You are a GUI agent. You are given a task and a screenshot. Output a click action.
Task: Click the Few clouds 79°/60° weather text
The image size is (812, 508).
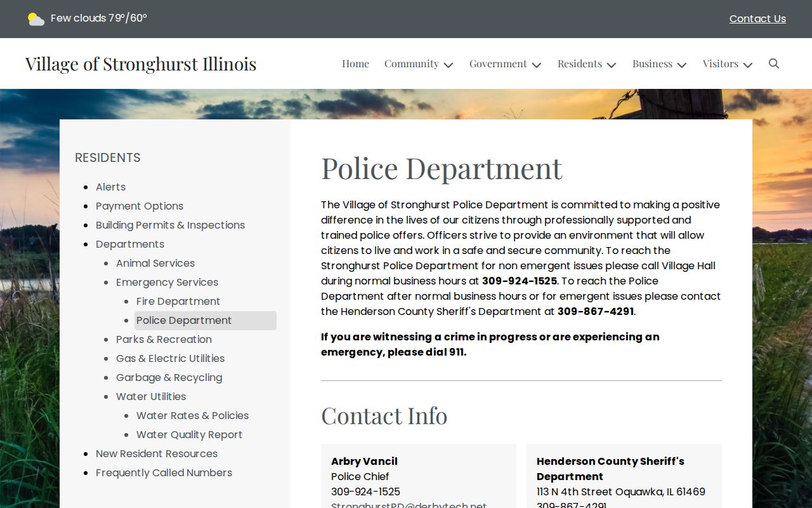pyautogui.click(x=99, y=18)
